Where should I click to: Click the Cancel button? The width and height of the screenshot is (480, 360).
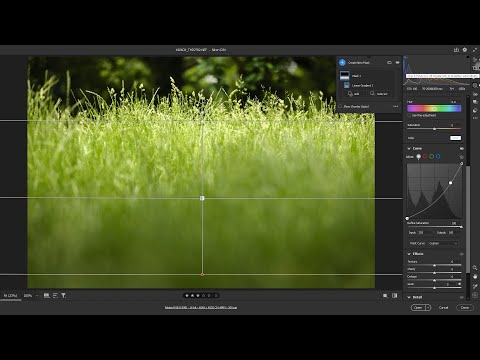point(443,307)
